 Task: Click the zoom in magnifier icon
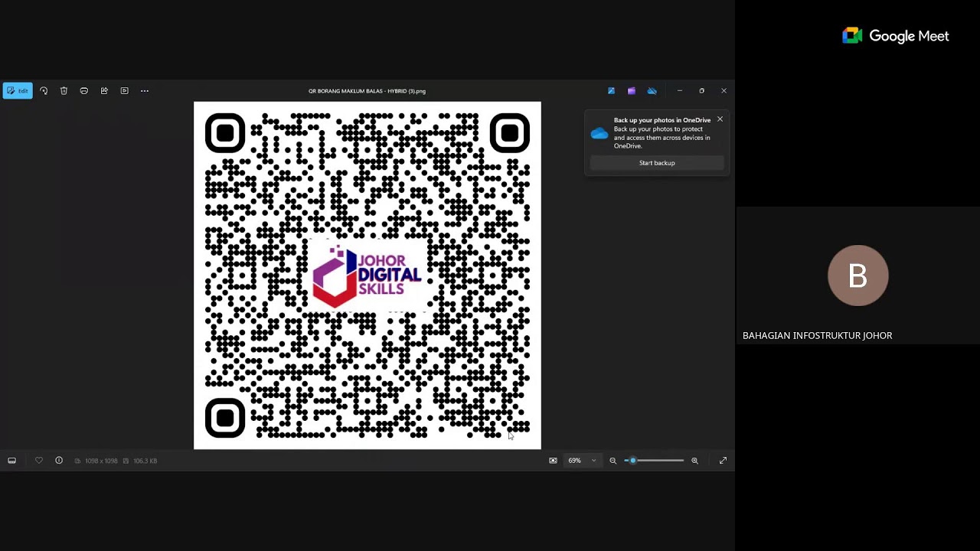pyautogui.click(x=694, y=461)
